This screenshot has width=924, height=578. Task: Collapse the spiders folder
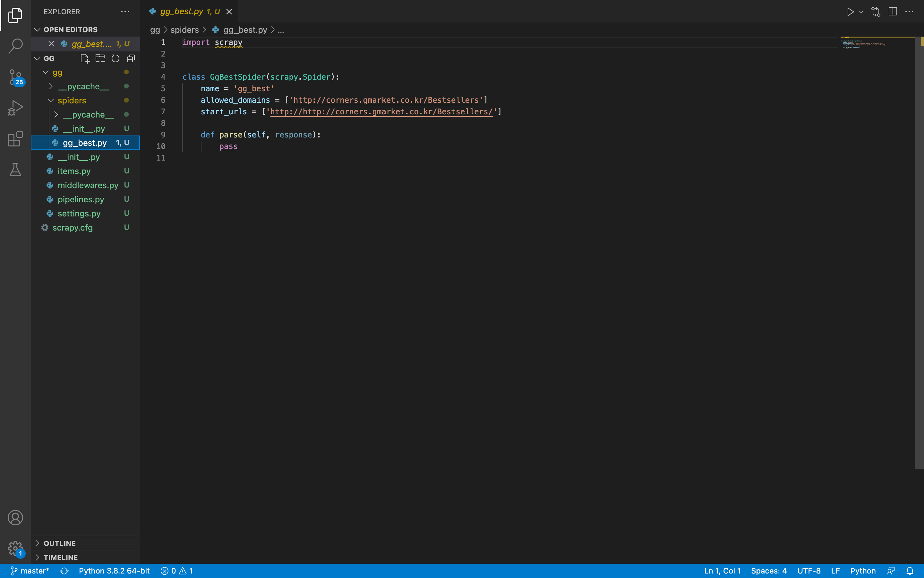(x=86, y=101)
